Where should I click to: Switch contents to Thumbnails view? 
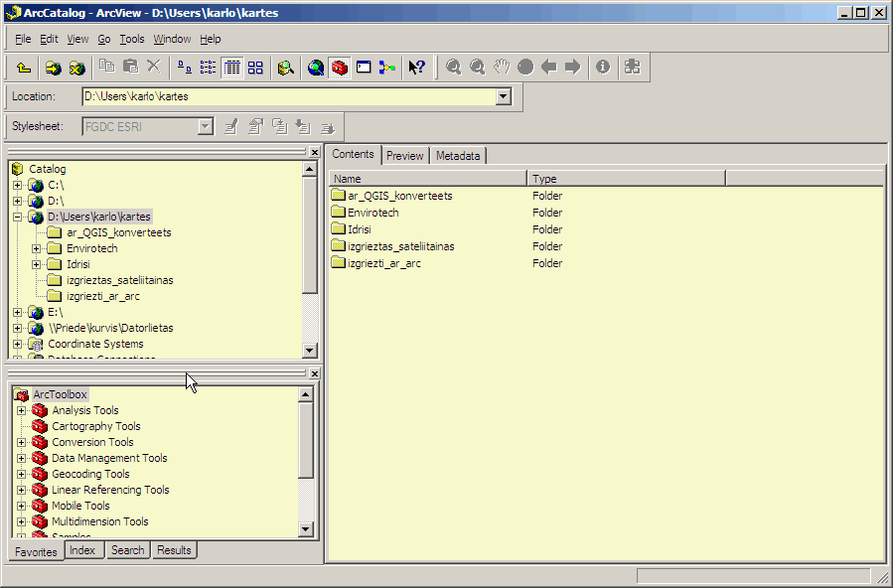255,68
